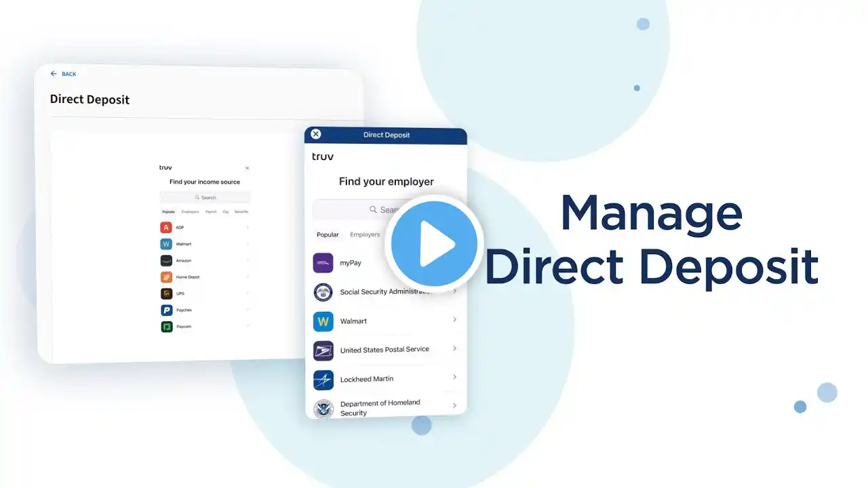Choose the Paychex label
The width and height of the screenshot is (868, 488).
[x=184, y=310]
